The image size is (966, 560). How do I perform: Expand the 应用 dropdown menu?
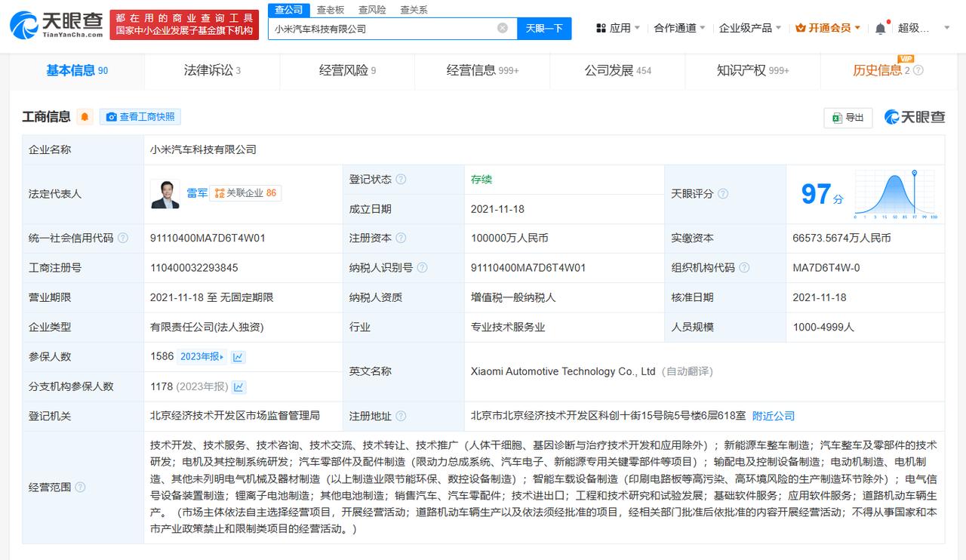(x=618, y=28)
